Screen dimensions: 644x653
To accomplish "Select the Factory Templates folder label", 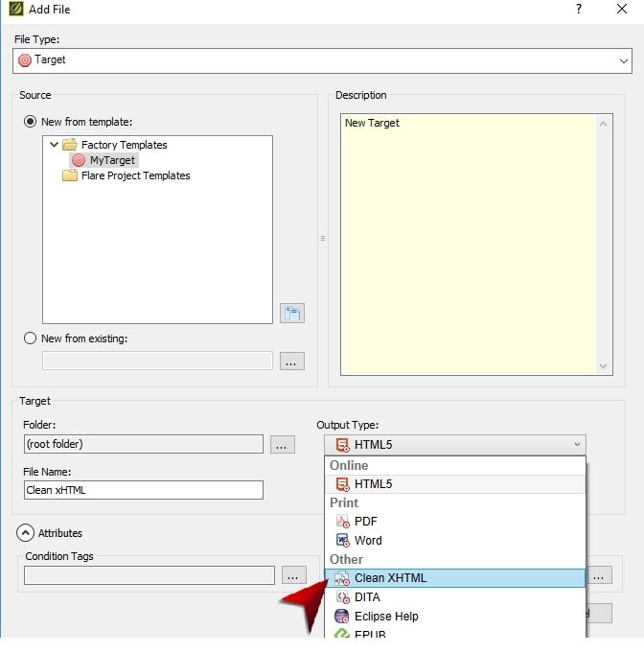I will (124, 145).
